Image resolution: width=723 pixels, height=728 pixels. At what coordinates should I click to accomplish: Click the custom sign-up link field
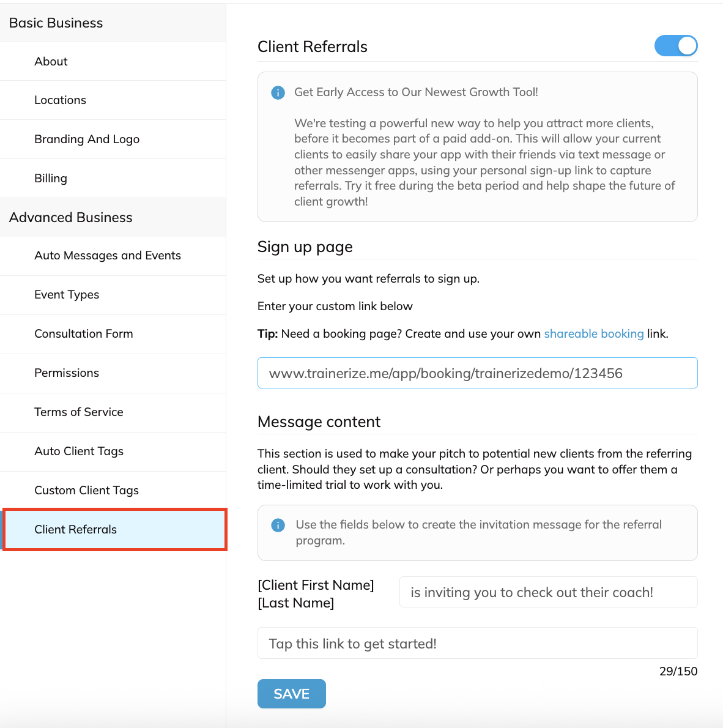tap(477, 373)
